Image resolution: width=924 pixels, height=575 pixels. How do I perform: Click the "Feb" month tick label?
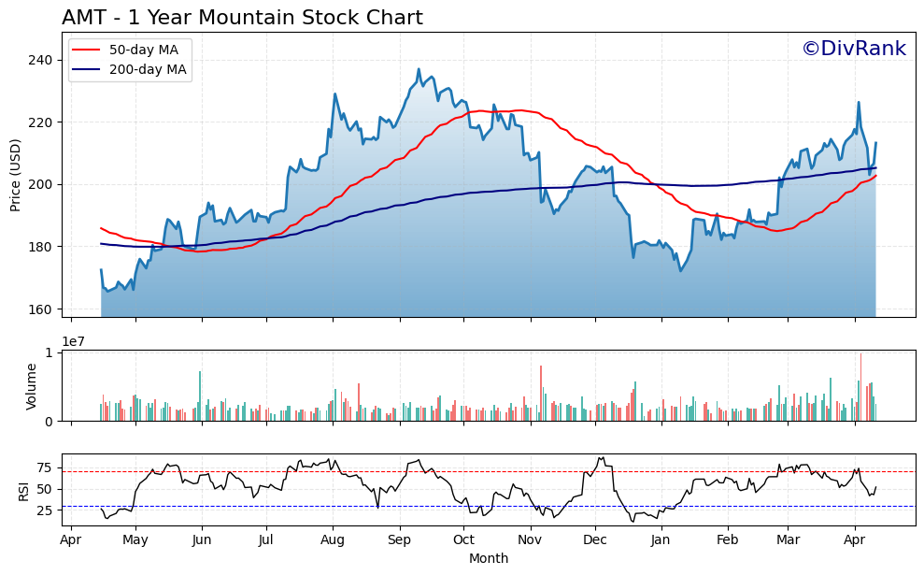click(727, 540)
